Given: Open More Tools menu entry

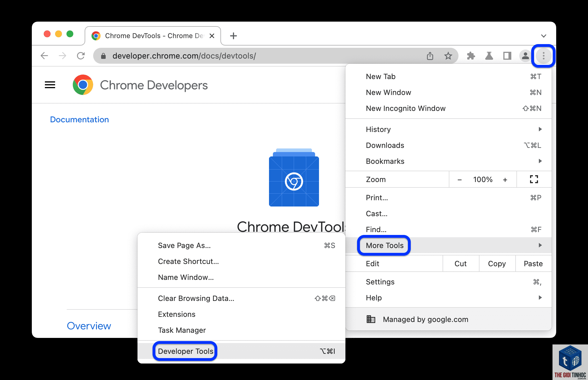Looking at the screenshot, I should [449, 245].
